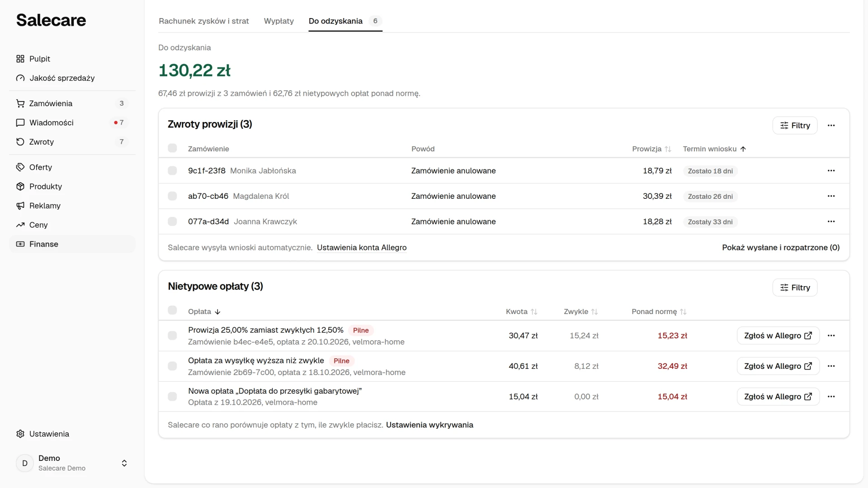The image size is (868, 488).
Task: Open Ustawienia via the gear icon
Action: pyautogui.click(x=20, y=434)
